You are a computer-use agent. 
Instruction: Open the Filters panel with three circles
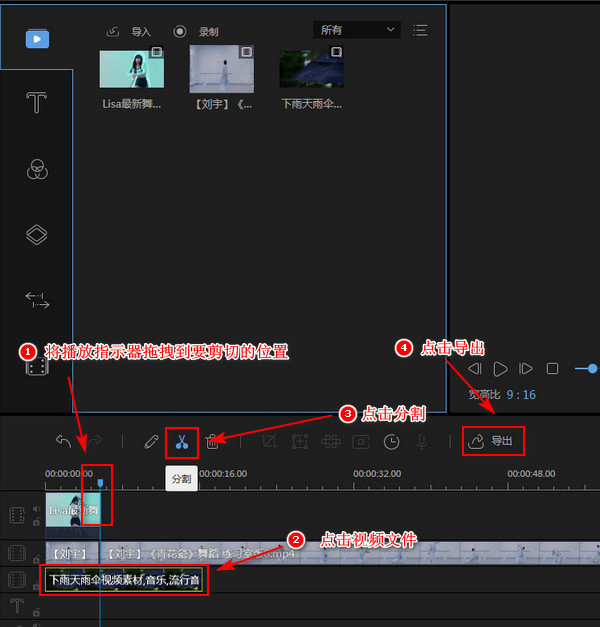coord(37,170)
